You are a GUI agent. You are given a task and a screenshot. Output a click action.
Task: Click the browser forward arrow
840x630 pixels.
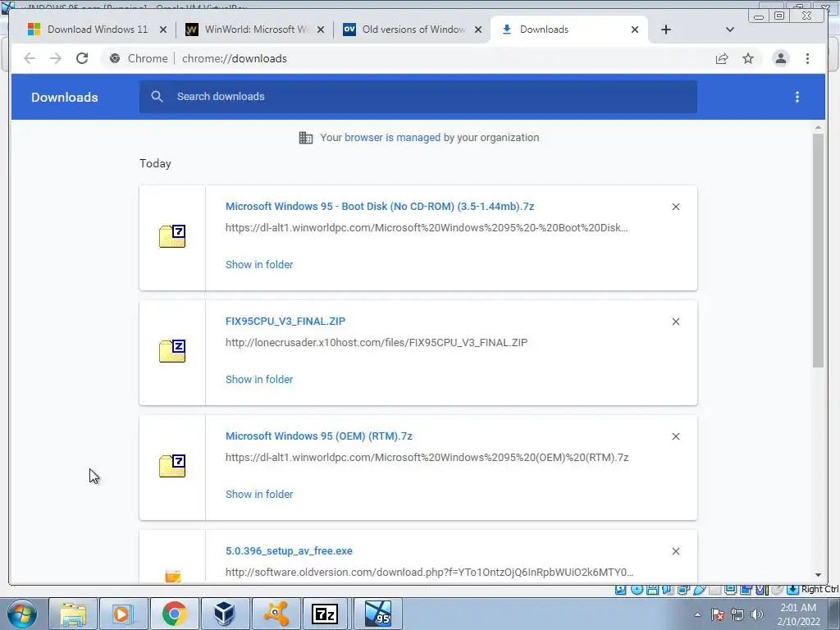tap(56, 58)
